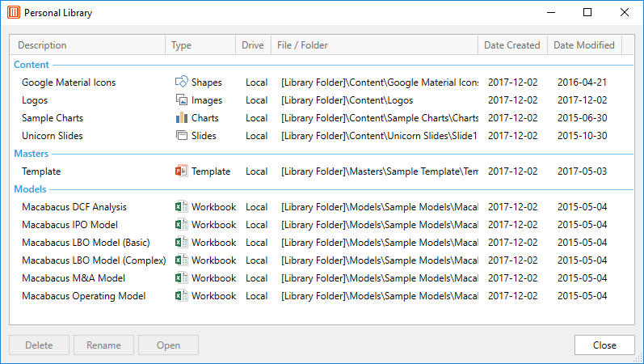Screen dimensions: 644x364
Task: Click Excel icon for Macabacus IPO Model
Action: 182,225
